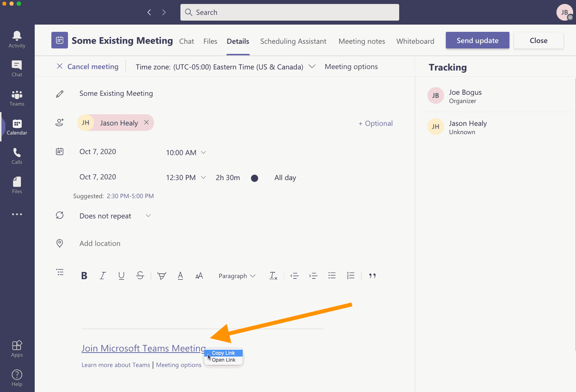Viewport: 576px width, 392px height.
Task: Pick suggested time 2:30 PM-5:00 PM
Action: point(130,196)
